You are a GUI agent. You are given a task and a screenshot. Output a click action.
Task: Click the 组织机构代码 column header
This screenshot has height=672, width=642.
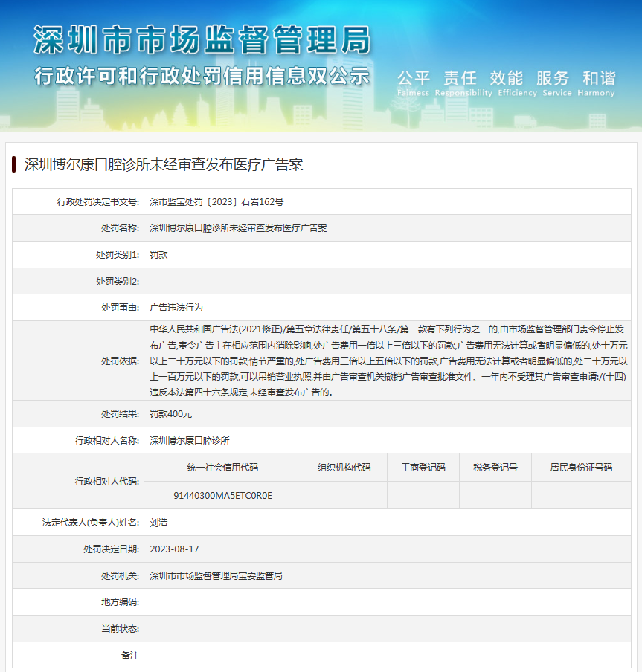(x=344, y=468)
